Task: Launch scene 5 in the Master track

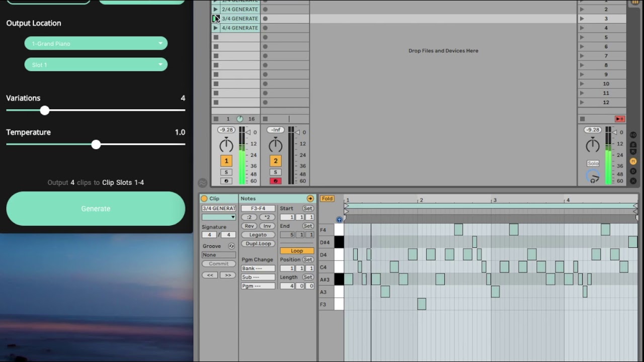Action: [x=582, y=37]
